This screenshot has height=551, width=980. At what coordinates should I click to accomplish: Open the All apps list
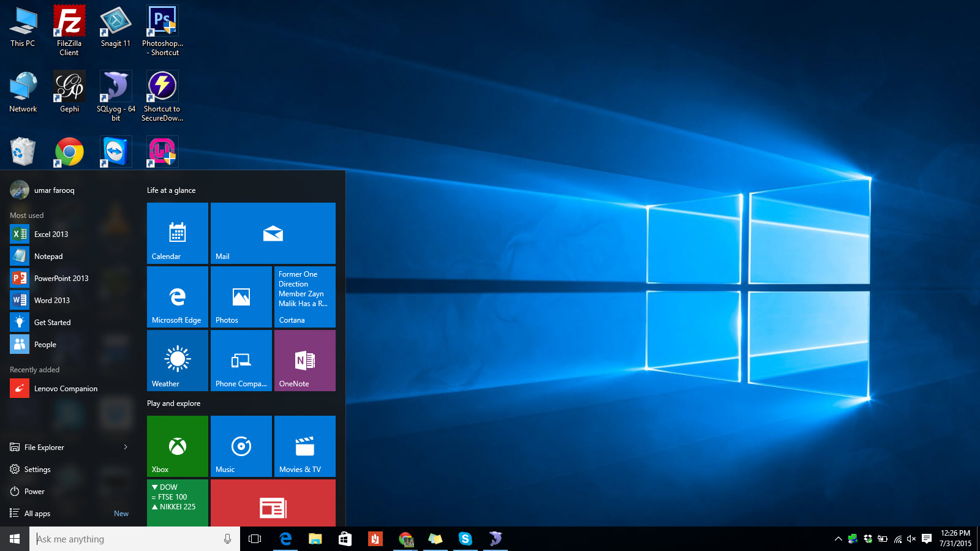(x=35, y=513)
